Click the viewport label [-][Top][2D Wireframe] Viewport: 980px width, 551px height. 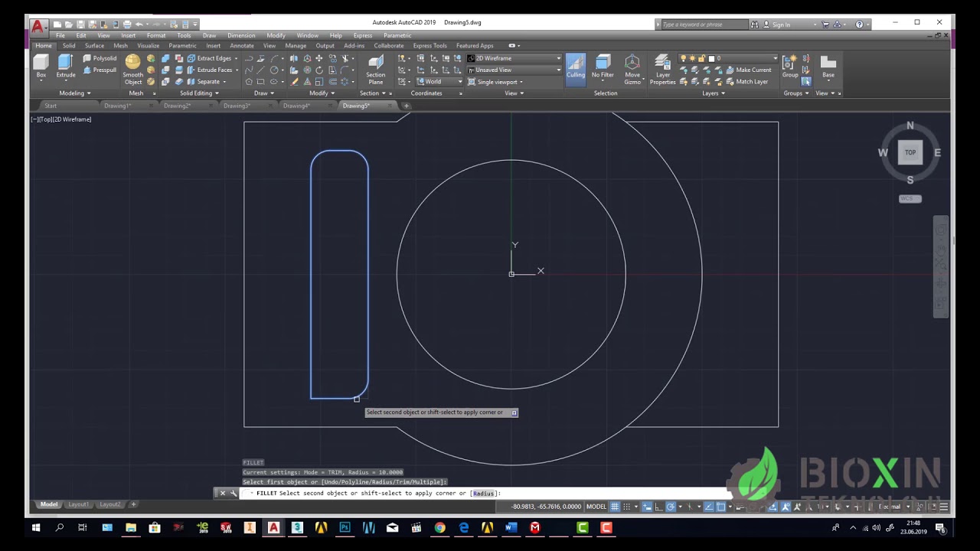pos(61,119)
